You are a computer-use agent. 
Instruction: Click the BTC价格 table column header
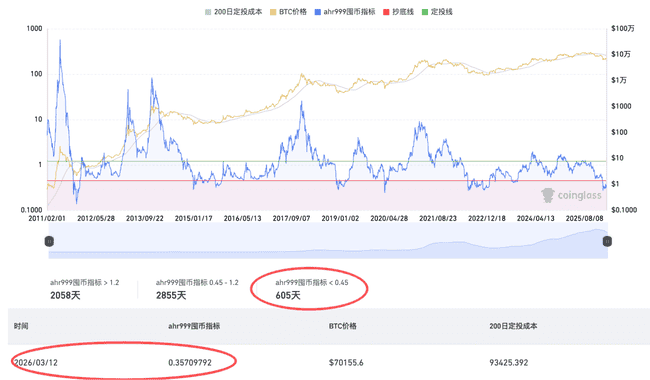coord(343,326)
